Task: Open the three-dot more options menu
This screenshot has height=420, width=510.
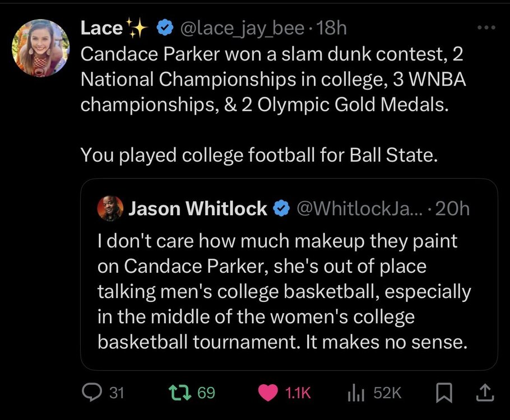Action: [x=486, y=27]
